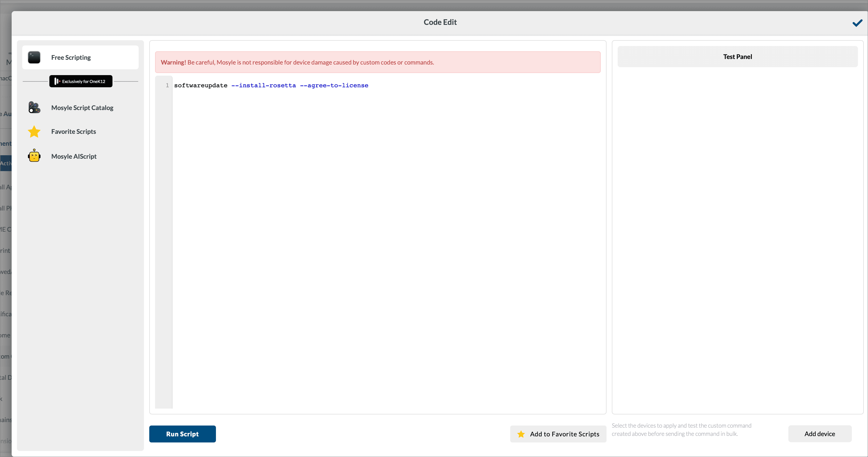868x457 pixels.
Task: Click the Free Scripting terminal icon
Action: pos(34,57)
